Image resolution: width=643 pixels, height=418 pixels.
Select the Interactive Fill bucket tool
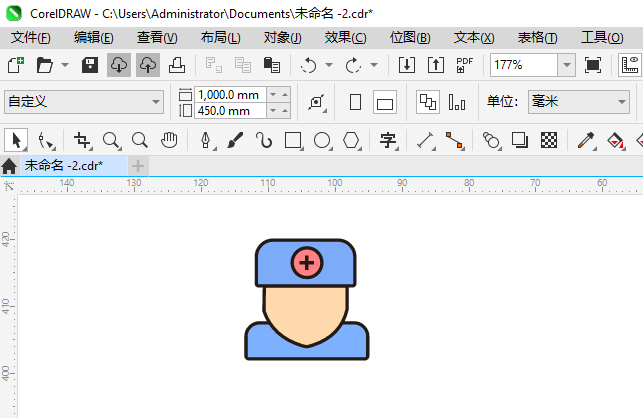pos(616,141)
